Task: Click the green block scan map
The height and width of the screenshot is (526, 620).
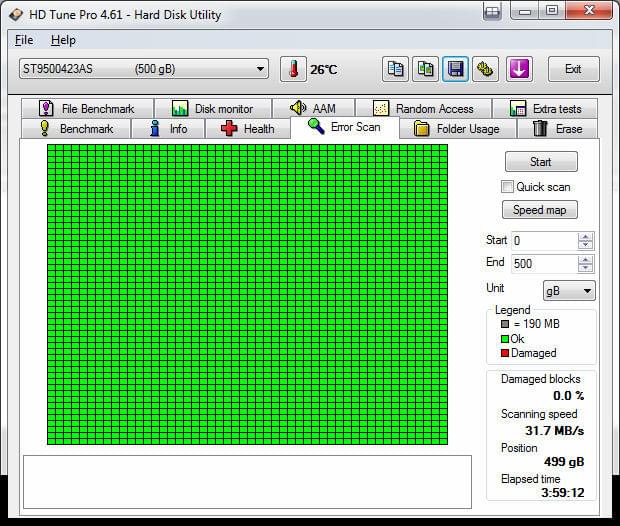Action: point(248,295)
